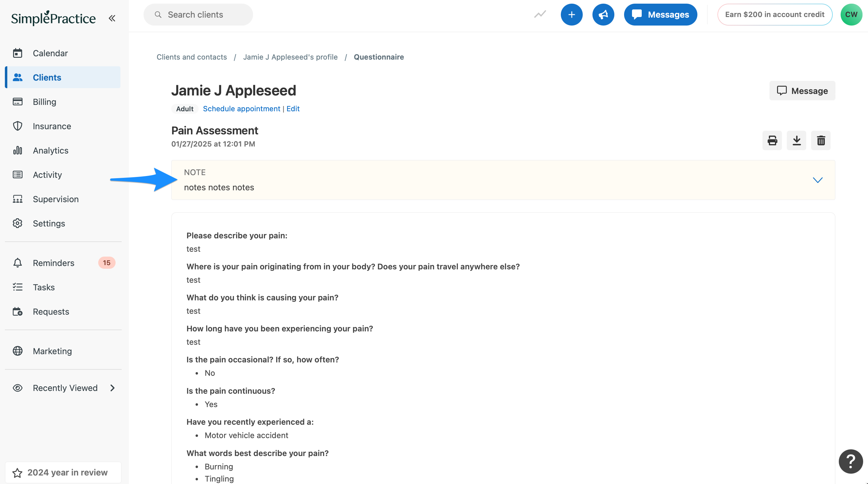The height and width of the screenshot is (484, 868).
Task: Click the Settings gear icon
Action: 18,223
